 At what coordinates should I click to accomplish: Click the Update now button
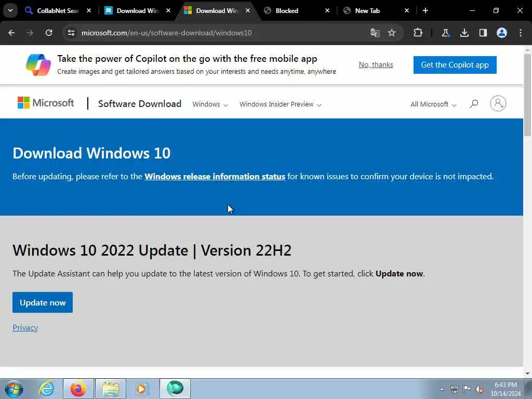pyautogui.click(x=43, y=302)
